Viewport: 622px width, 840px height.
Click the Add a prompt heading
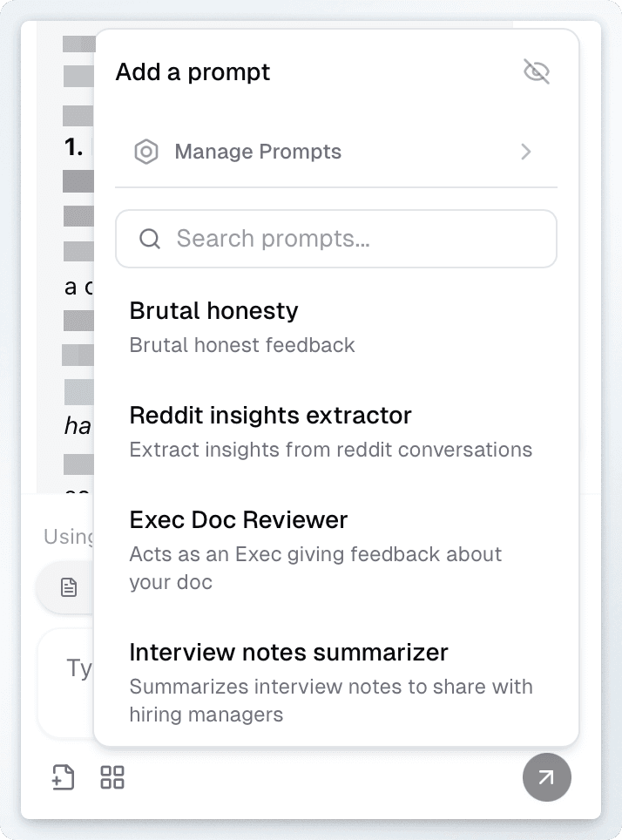click(193, 71)
